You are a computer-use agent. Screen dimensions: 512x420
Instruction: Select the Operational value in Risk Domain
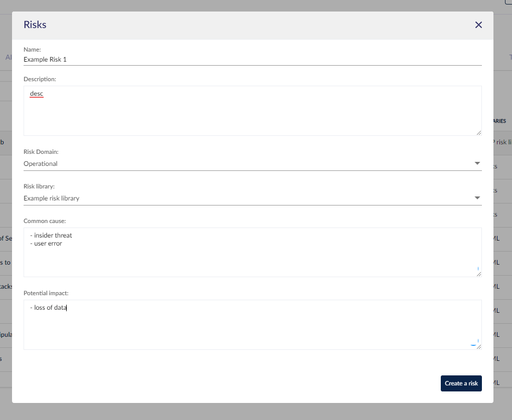point(41,163)
